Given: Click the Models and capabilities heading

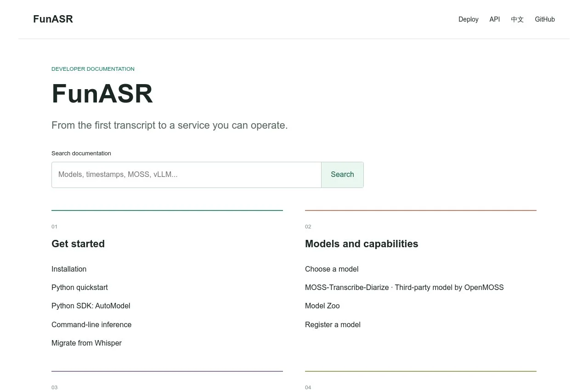Looking at the screenshot, I should tap(362, 244).
